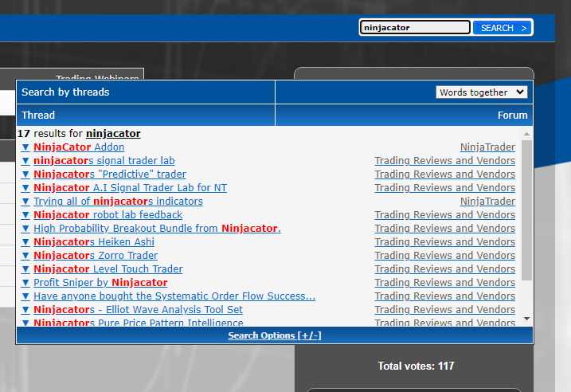This screenshot has width=571, height=392.
Task: Focus the ninjacator search input field
Action: tap(415, 28)
